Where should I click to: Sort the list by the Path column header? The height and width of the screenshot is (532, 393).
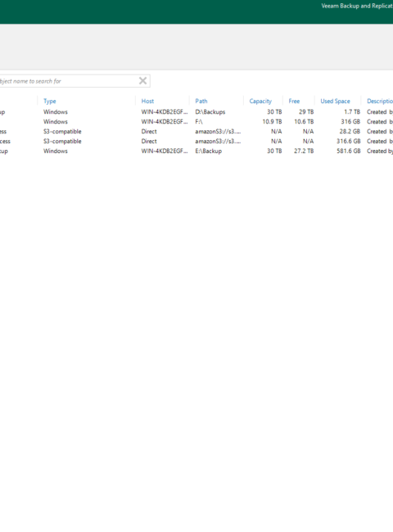click(201, 101)
